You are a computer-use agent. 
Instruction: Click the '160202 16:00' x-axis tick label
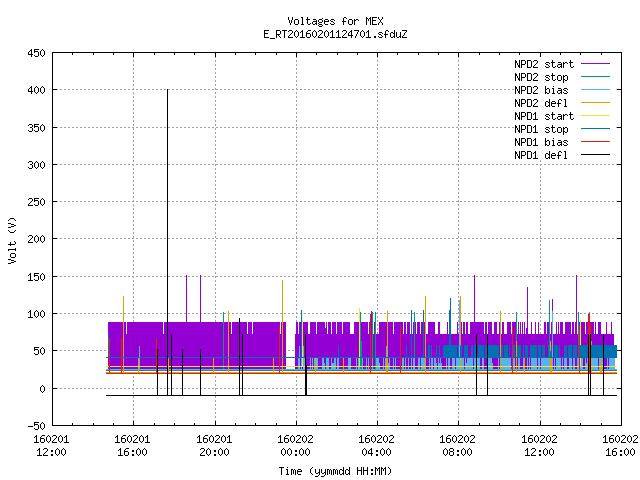(620, 446)
